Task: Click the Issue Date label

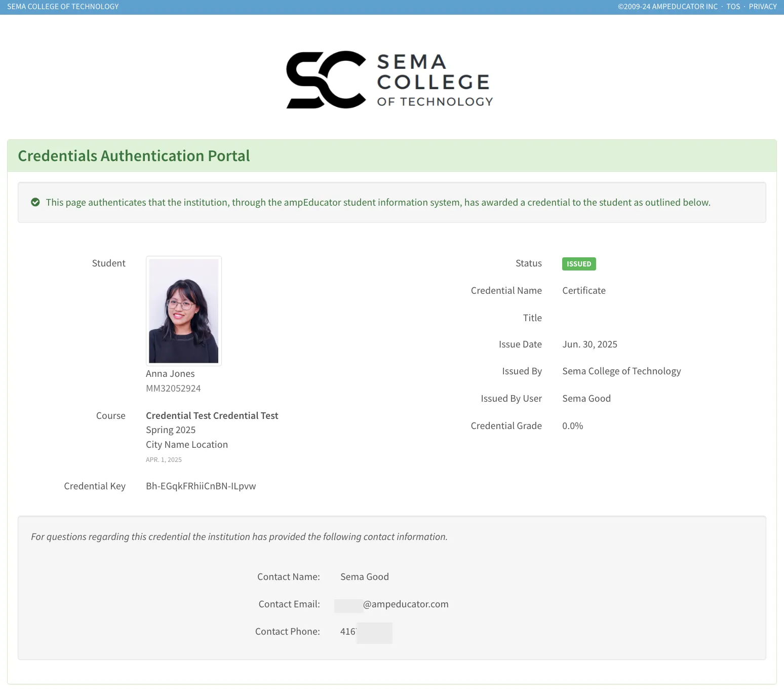Action: 520,344
